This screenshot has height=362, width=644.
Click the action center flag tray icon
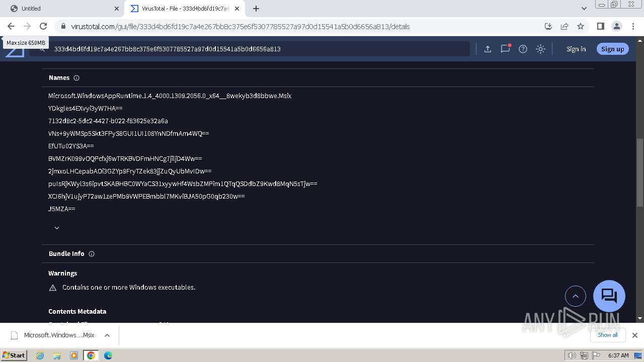tap(595, 355)
